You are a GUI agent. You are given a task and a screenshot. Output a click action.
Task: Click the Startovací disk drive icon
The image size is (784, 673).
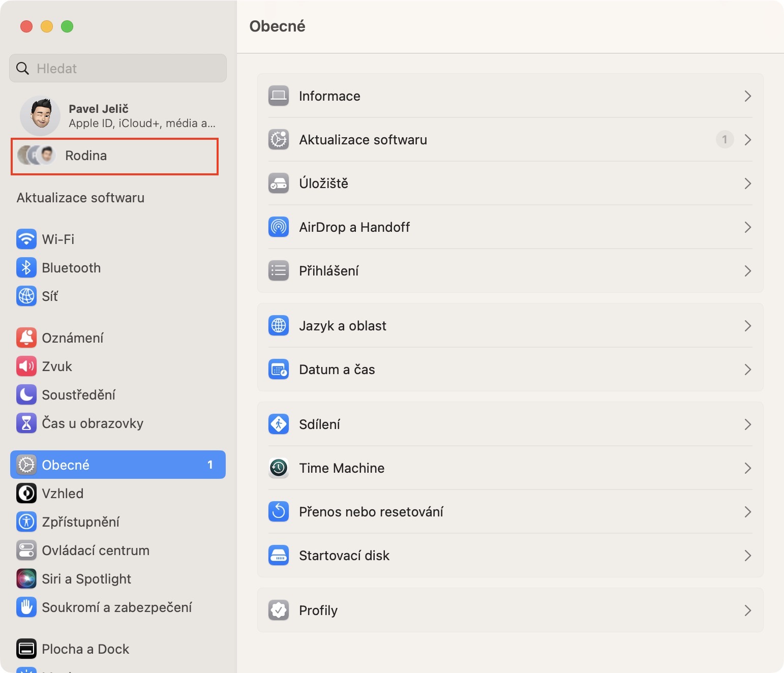279,555
